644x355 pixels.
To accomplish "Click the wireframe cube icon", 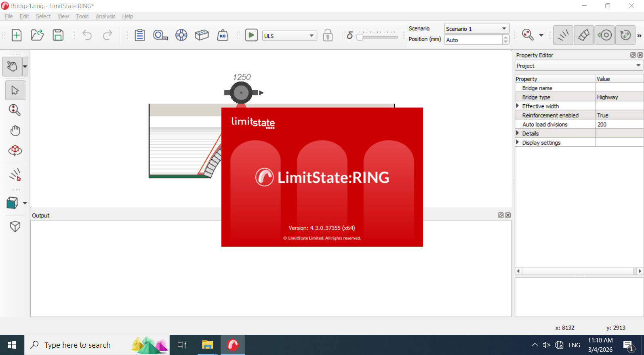I will click(x=15, y=226).
